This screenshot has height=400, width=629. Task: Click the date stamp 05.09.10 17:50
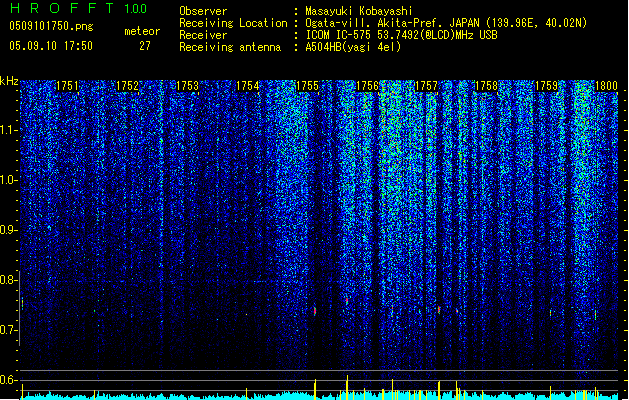tap(51, 46)
